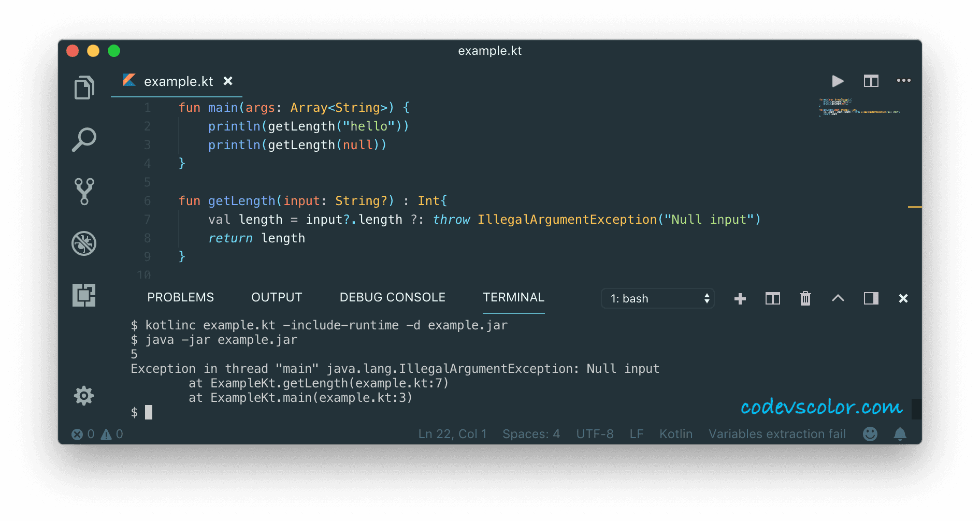This screenshot has width=980, height=521.
Task: Click 'example.kt:3' link in terminal stack trace
Action: coord(362,398)
